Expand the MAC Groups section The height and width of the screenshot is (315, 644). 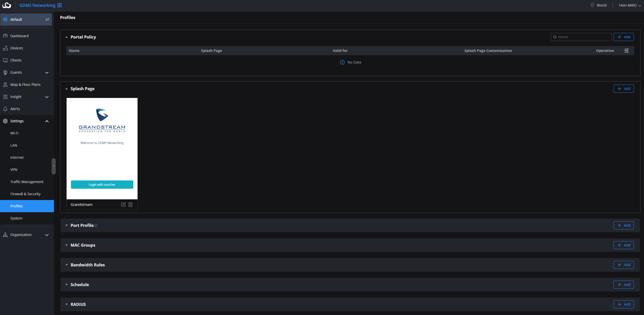click(67, 245)
